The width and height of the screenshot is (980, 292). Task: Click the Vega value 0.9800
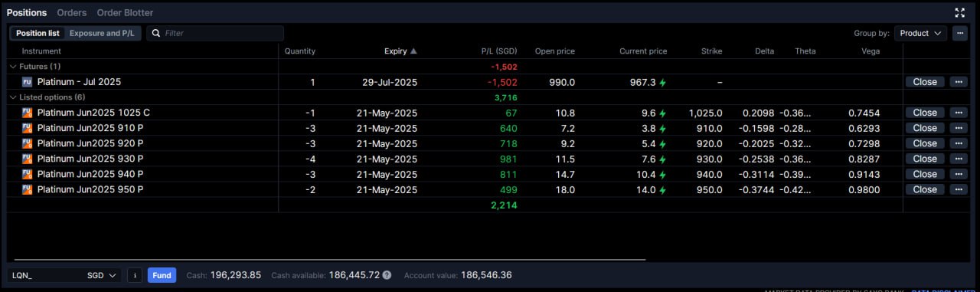(x=864, y=189)
